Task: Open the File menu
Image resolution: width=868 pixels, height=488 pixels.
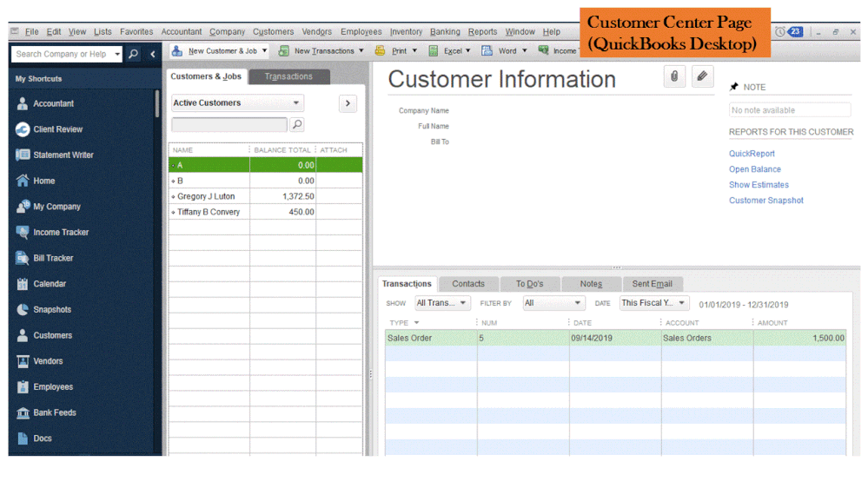Action: pos(31,31)
